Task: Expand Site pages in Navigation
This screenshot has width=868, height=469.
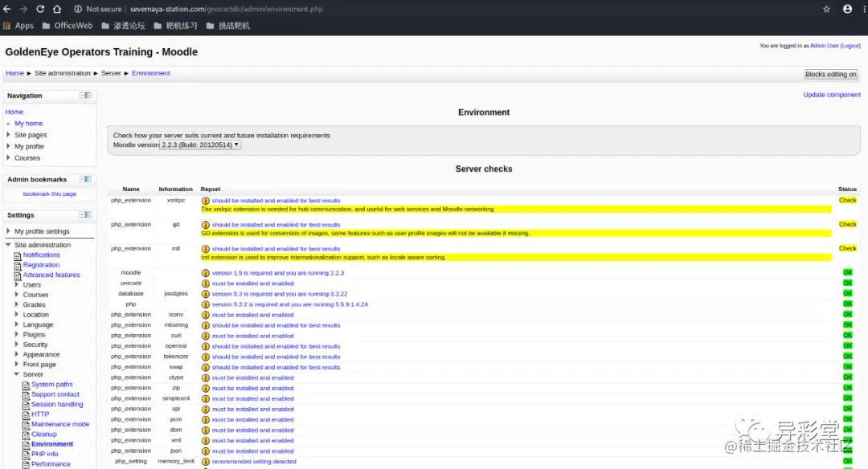Action: [8, 134]
